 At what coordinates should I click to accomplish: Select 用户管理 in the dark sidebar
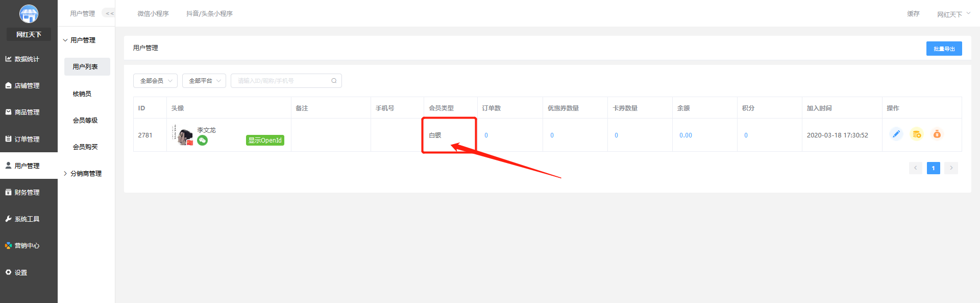click(x=29, y=166)
